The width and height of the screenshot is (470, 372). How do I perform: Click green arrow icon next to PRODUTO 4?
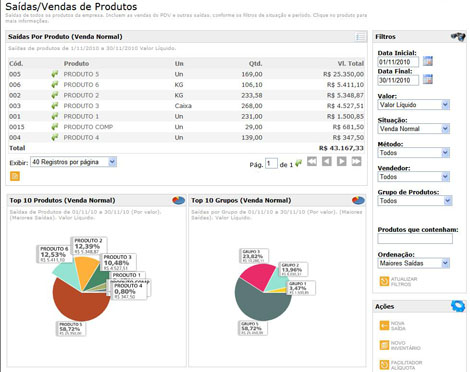(55, 137)
